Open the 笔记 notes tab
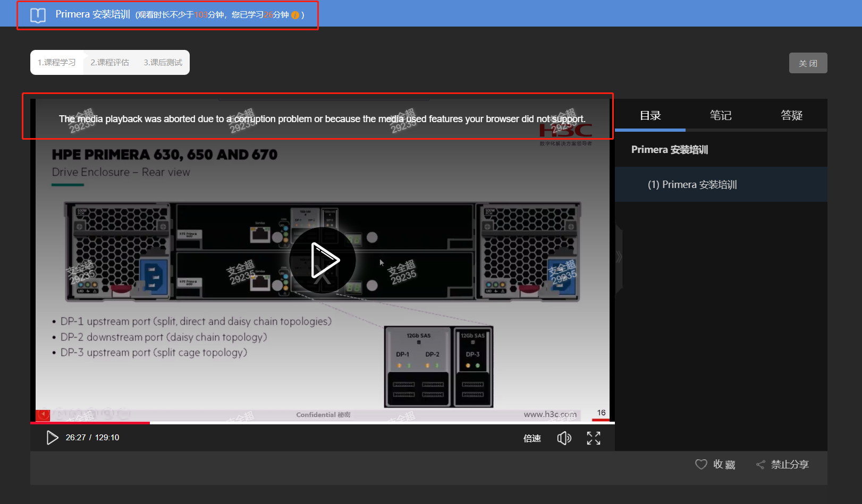862x504 pixels. (x=721, y=115)
